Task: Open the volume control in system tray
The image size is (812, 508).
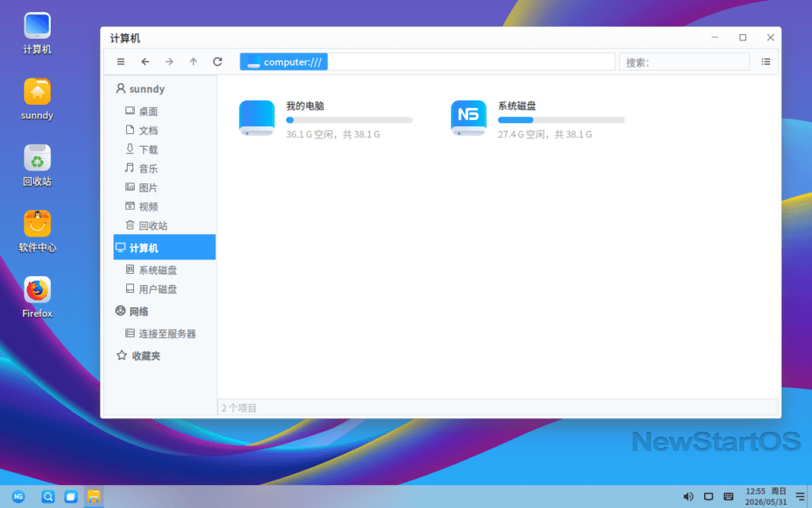Action: point(688,497)
